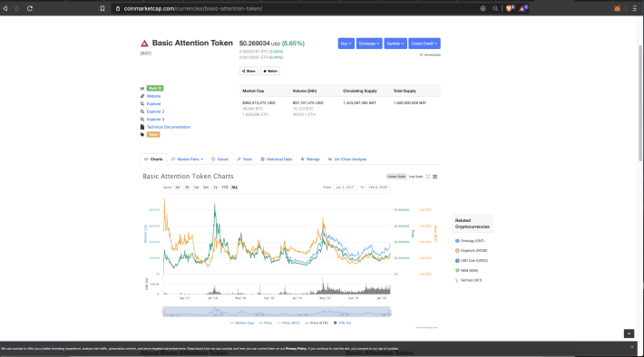
Task: Open the Brave Shields icon
Action: [x=510, y=8]
